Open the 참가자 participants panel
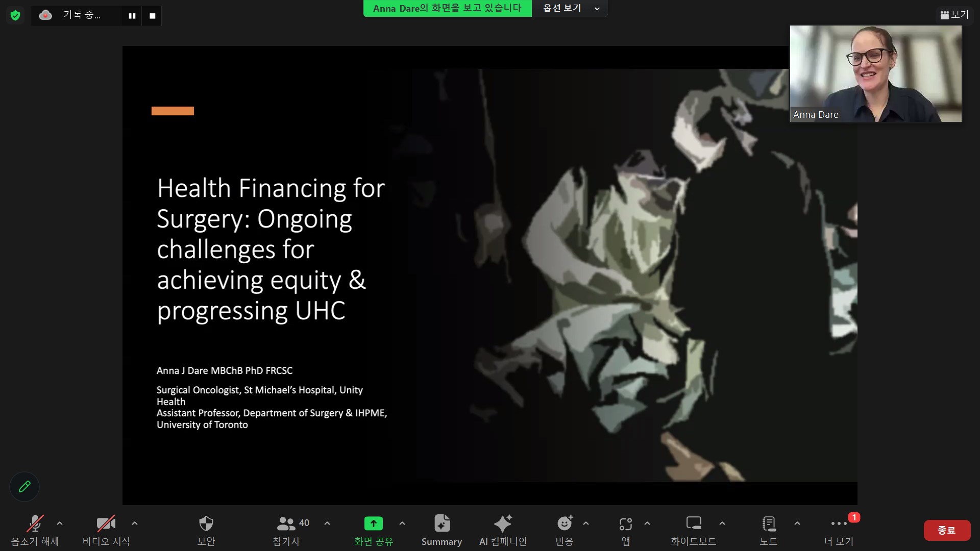This screenshot has width=980, height=551. coord(286,531)
